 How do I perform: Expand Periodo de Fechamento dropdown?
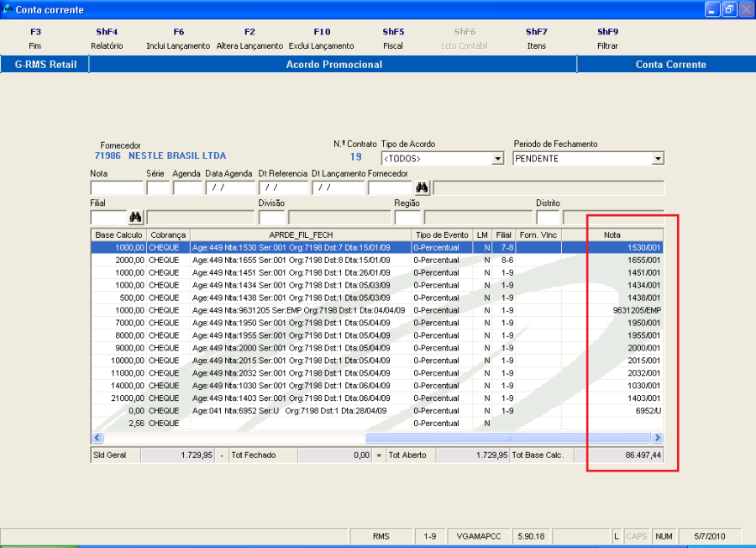pyautogui.click(x=657, y=159)
